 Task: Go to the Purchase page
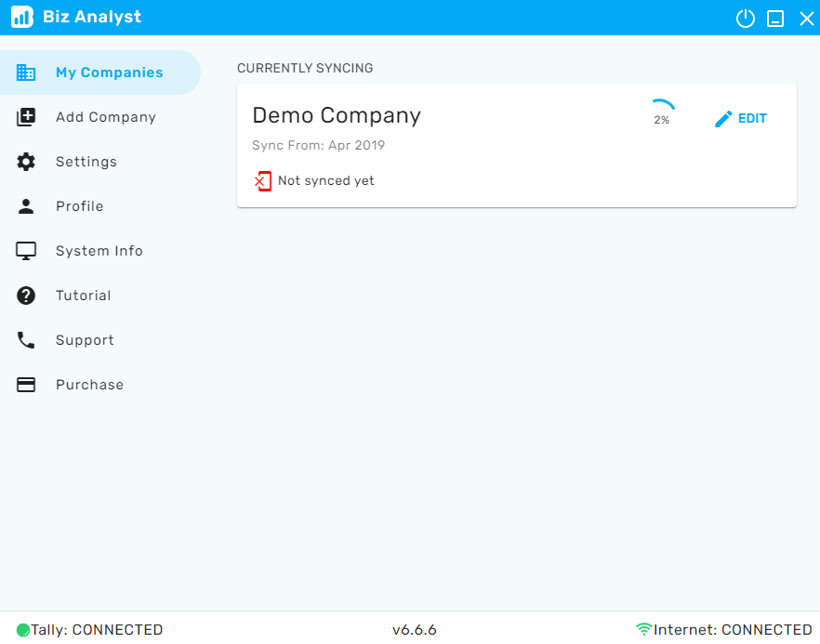(100, 385)
